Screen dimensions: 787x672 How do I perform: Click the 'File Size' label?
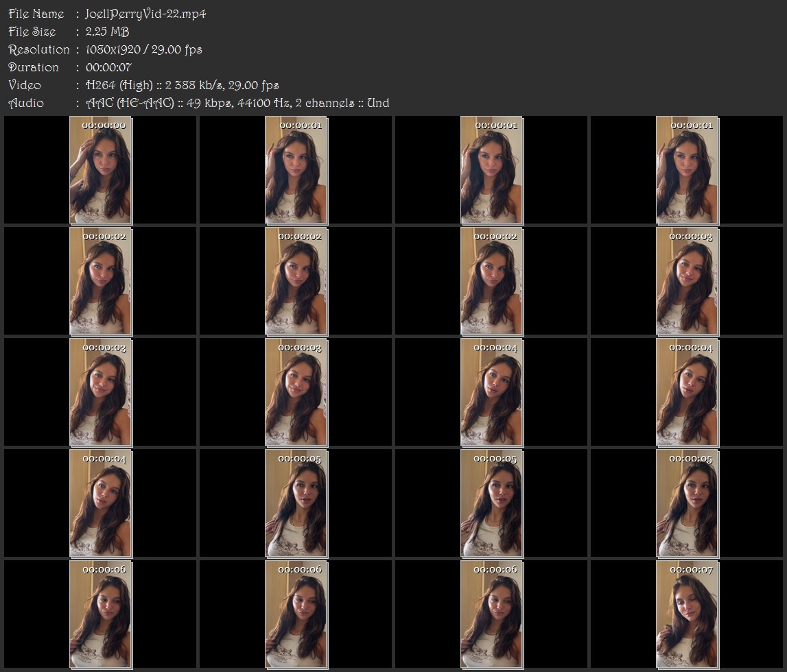pos(32,32)
